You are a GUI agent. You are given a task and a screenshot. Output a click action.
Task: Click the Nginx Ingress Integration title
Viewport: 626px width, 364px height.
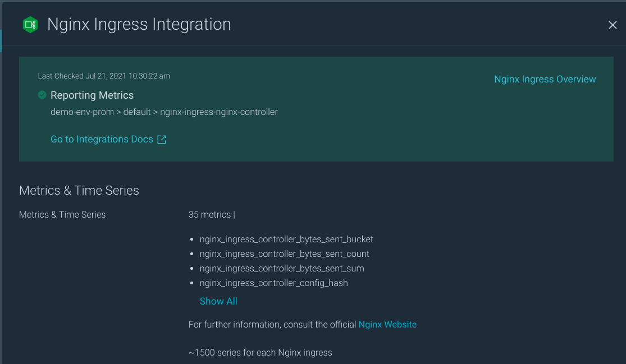[x=139, y=25]
